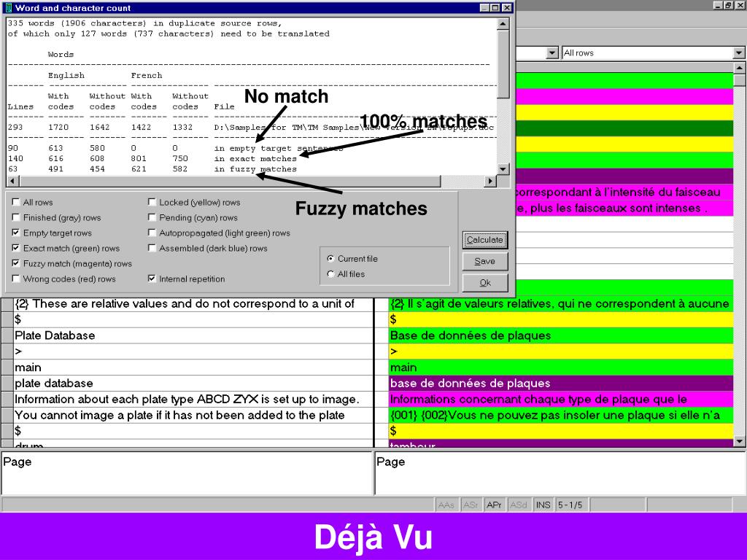
Task: Click the up arrow of the translation grid scrollbar
Action: click(x=740, y=68)
